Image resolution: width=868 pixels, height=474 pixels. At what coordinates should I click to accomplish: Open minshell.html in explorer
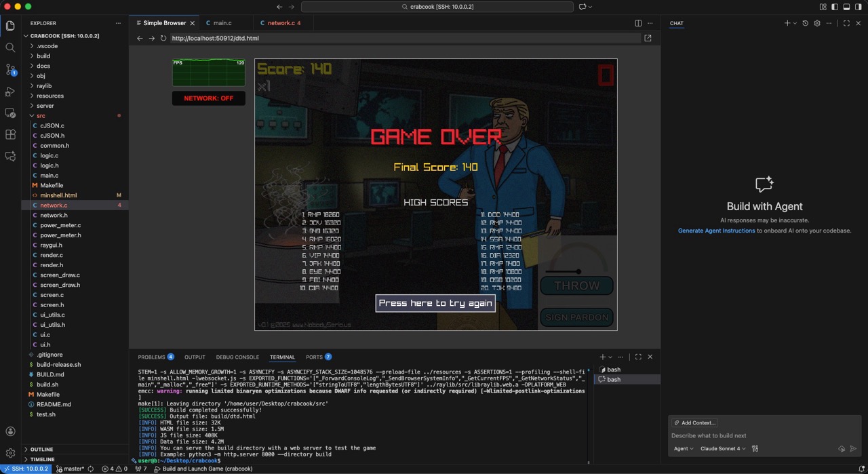58,195
